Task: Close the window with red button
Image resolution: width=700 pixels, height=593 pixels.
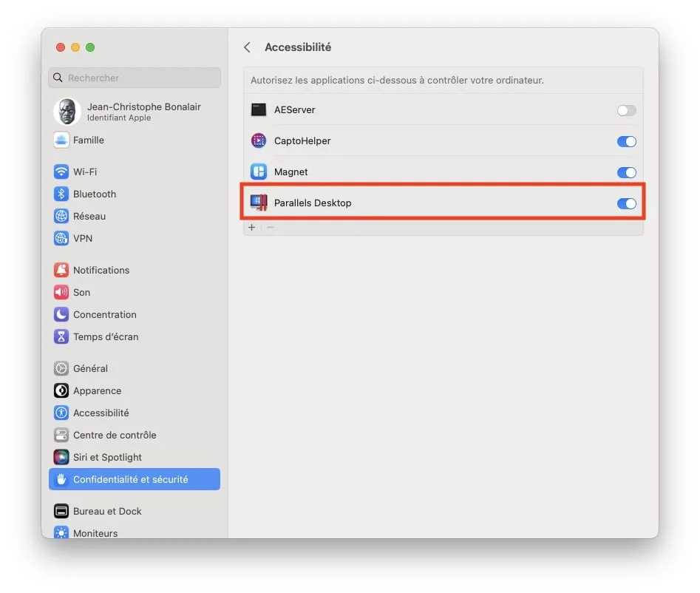Action: (x=61, y=47)
